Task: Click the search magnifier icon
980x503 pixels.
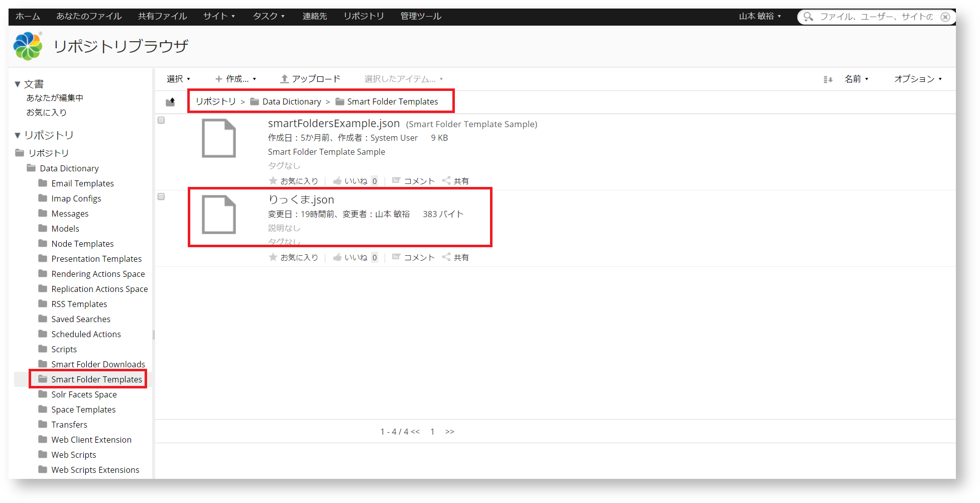Action: [808, 17]
